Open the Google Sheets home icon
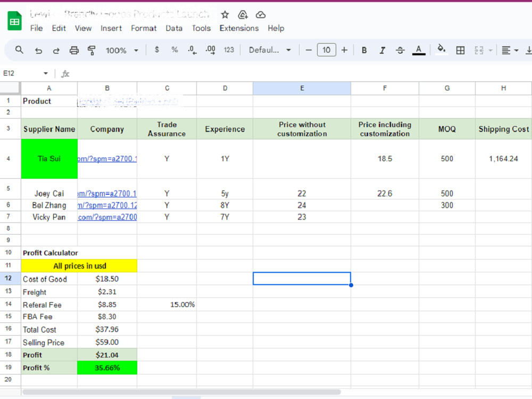The height and width of the screenshot is (399, 532). 14,21
